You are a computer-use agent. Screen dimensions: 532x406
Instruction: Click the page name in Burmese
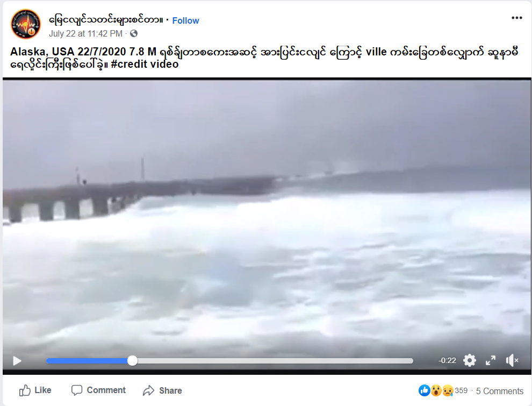(x=106, y=20)
